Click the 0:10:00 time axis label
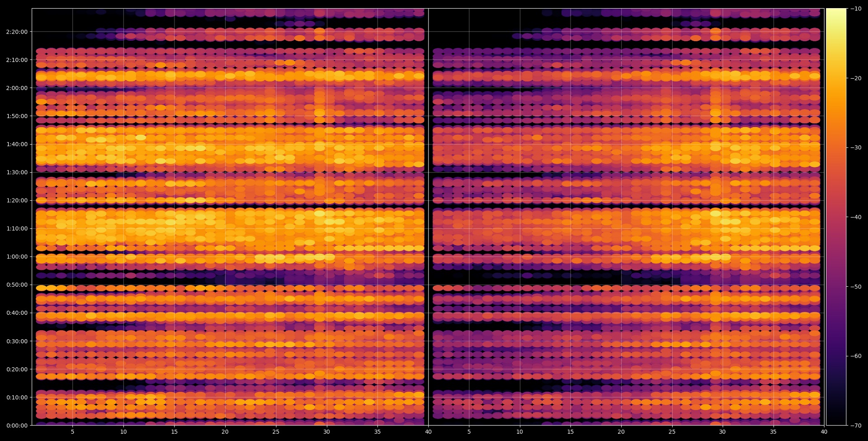The image size is (868, 441). coord(17,398)
